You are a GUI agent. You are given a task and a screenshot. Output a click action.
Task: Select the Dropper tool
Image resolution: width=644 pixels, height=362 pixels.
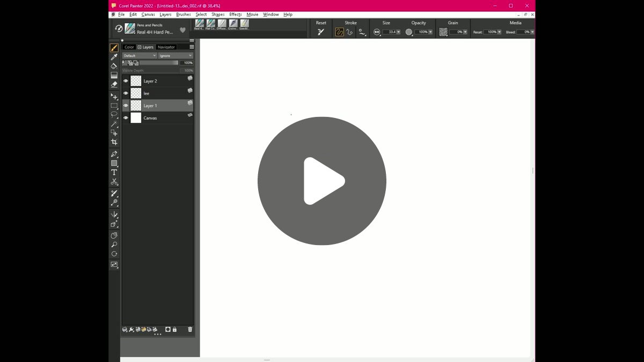[114, 57]
